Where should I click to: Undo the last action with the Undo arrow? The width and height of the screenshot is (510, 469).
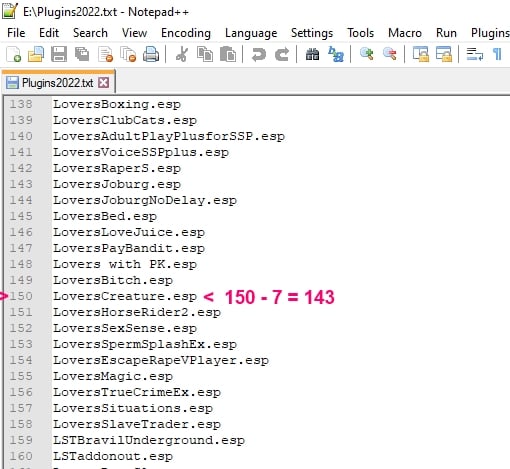click(259, 54)
